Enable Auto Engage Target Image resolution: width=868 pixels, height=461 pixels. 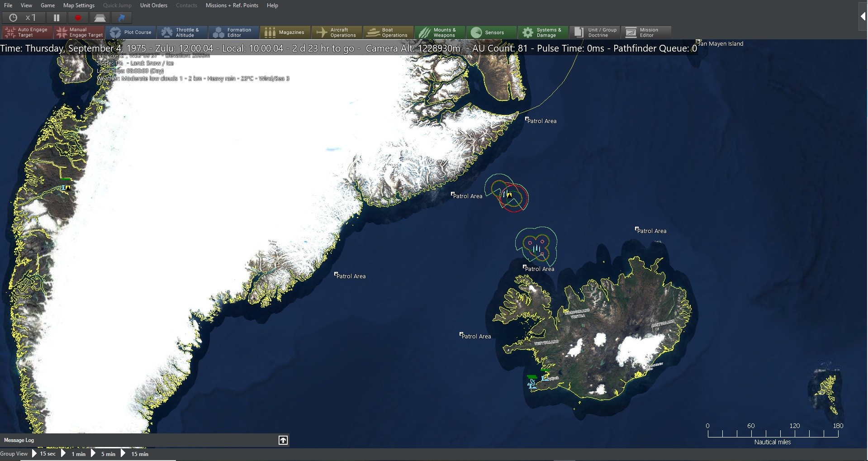pyautogui.click(x=26, y=32)
